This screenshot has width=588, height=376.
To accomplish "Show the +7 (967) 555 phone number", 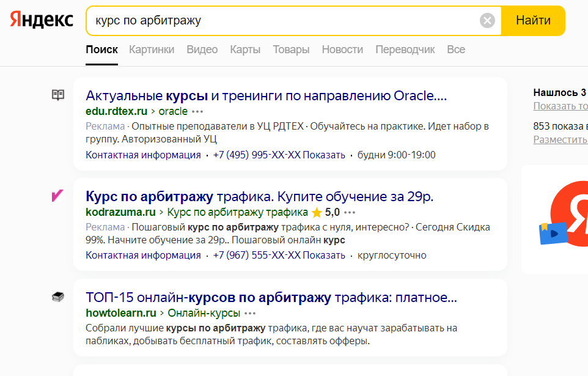I will point(279,256).
